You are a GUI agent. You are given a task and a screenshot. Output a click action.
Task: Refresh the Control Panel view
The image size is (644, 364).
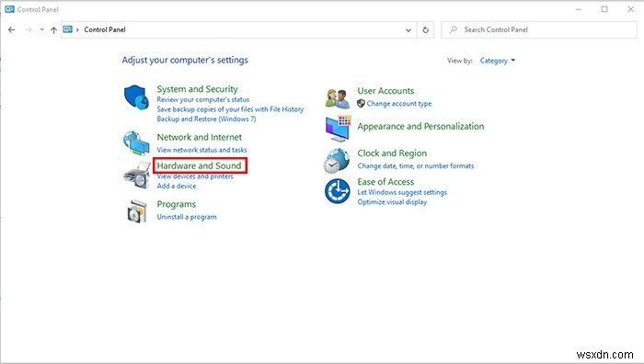click(x=425, y=30)
